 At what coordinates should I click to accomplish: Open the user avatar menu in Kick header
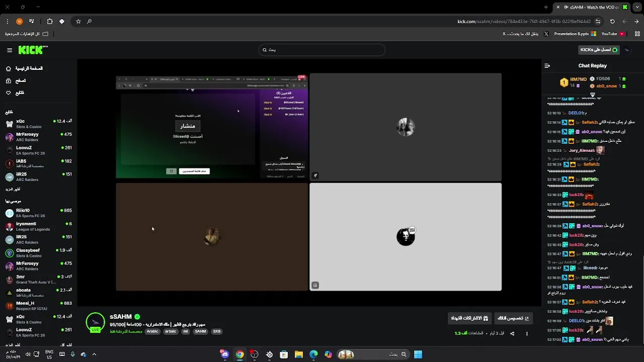point(628,50)
